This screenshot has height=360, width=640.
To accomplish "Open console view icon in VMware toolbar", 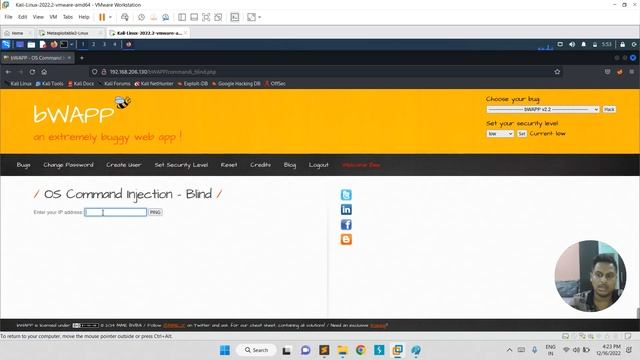I will pyautogui.click(x=235, y=17).
